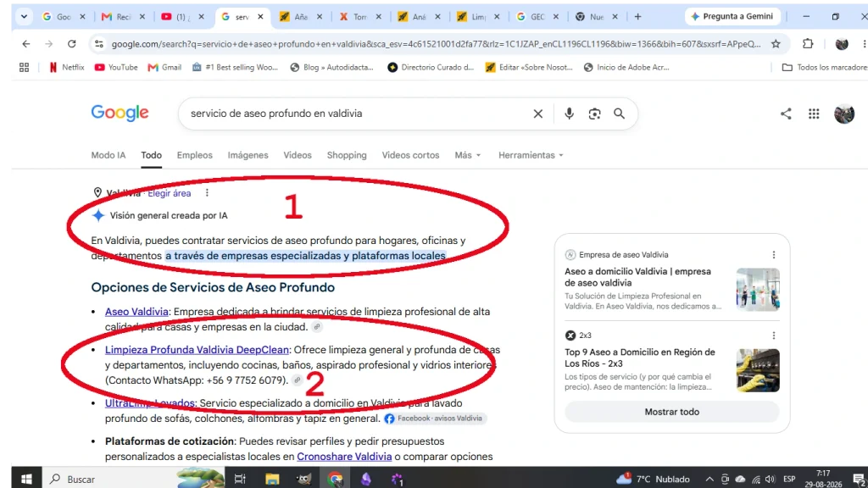The width and height of the screenshot is (868, 488).
Task: Open Top 9 Aseo a Domicilio result
Action: pos(640,358)
